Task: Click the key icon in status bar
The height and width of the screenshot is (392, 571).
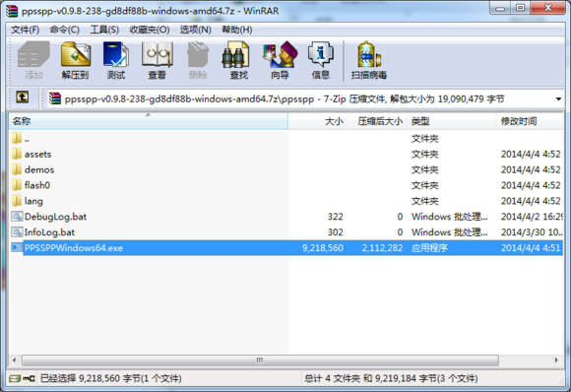Action: click(29, 378)
